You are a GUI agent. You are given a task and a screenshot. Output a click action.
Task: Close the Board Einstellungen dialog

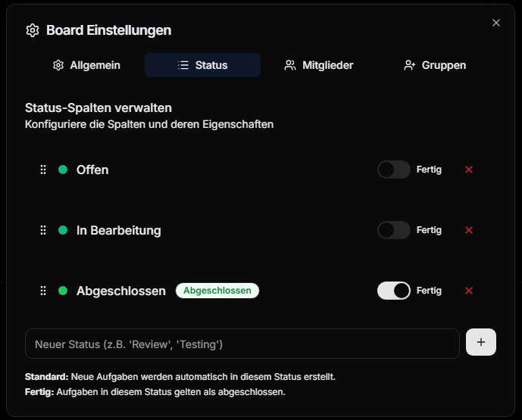pos(496,23)
